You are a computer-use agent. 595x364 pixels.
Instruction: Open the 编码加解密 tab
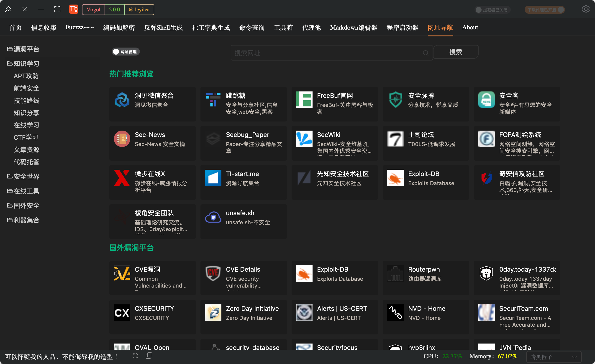(119, 28)
